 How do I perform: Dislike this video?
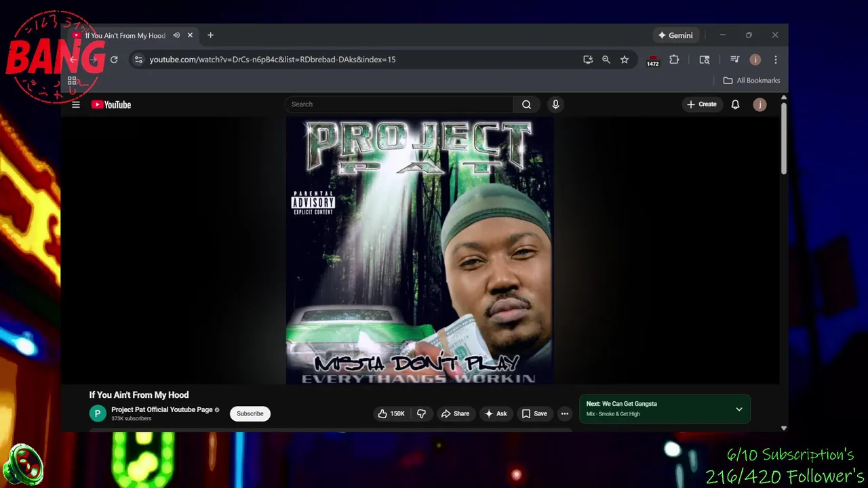point(421,413)
